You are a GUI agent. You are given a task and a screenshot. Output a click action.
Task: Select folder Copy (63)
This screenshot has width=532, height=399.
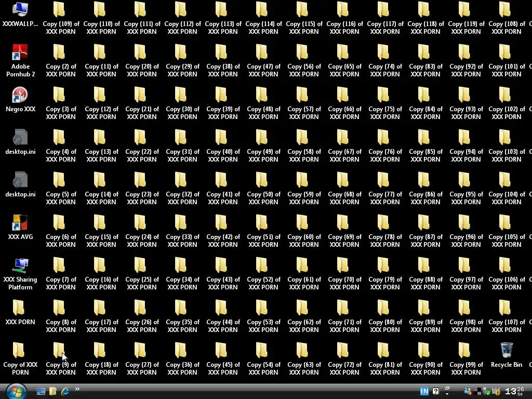click(x=304, y=359)
